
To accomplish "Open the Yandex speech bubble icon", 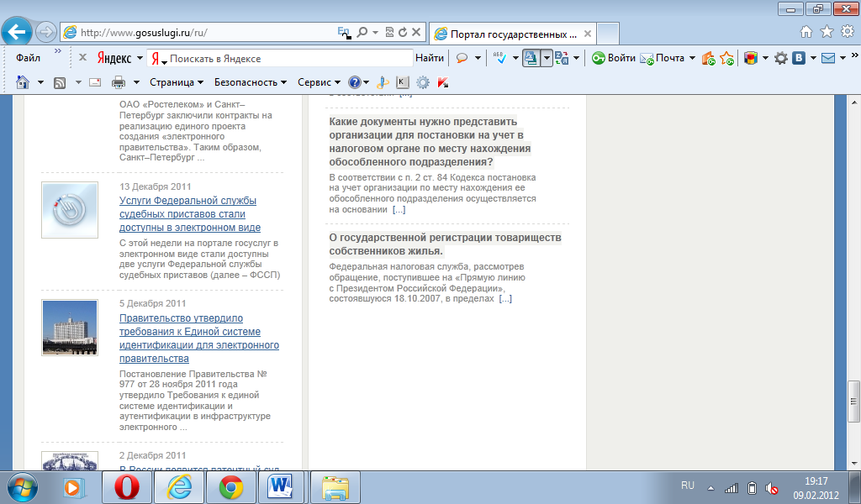I will coord(462,58).
